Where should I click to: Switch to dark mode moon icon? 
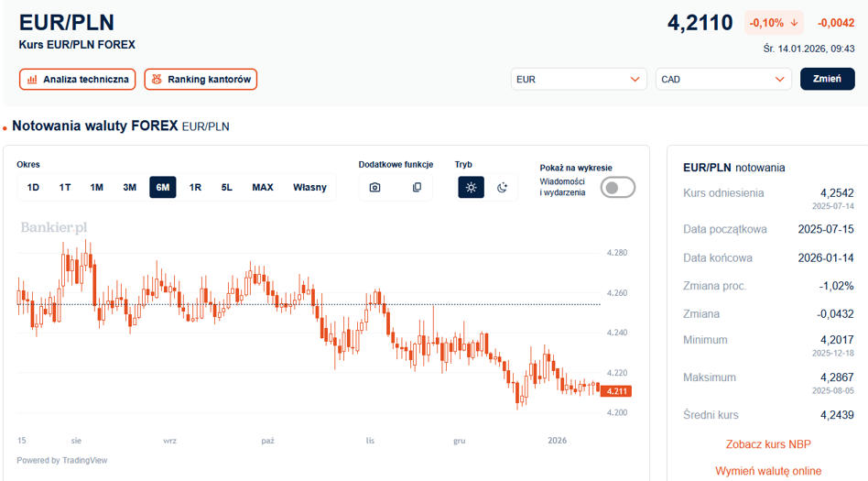(x=502, y=188)
